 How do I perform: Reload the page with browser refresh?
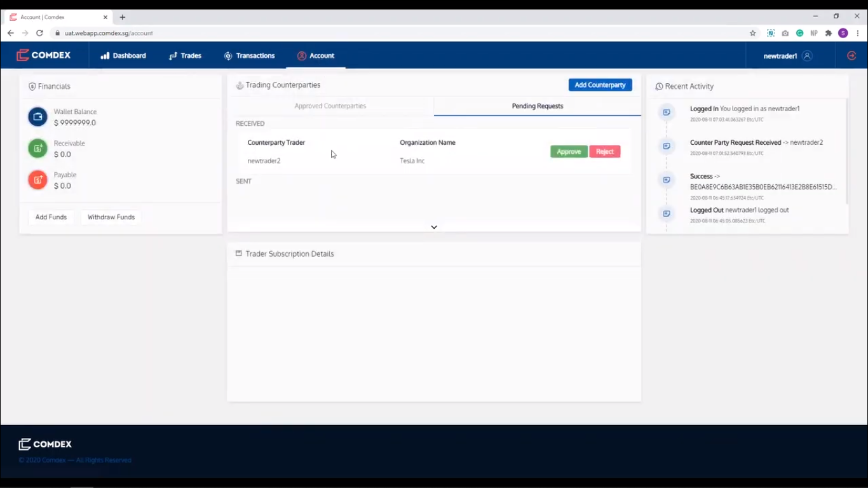39,33
